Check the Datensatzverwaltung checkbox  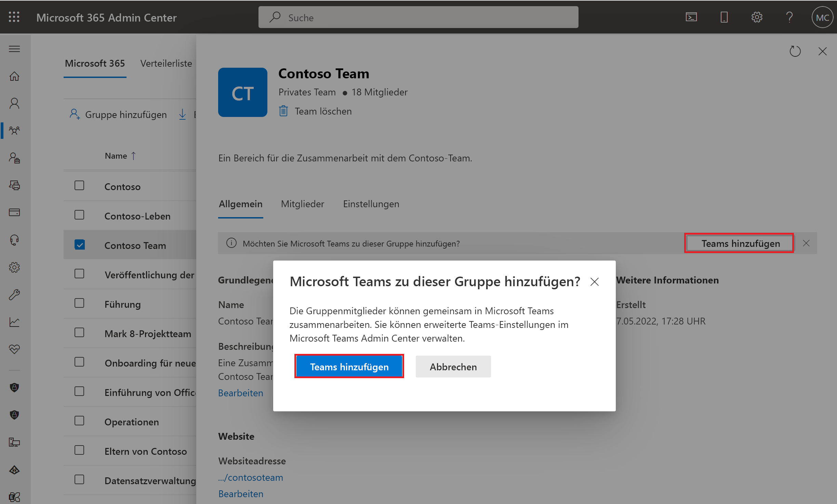tap(79, 479)
